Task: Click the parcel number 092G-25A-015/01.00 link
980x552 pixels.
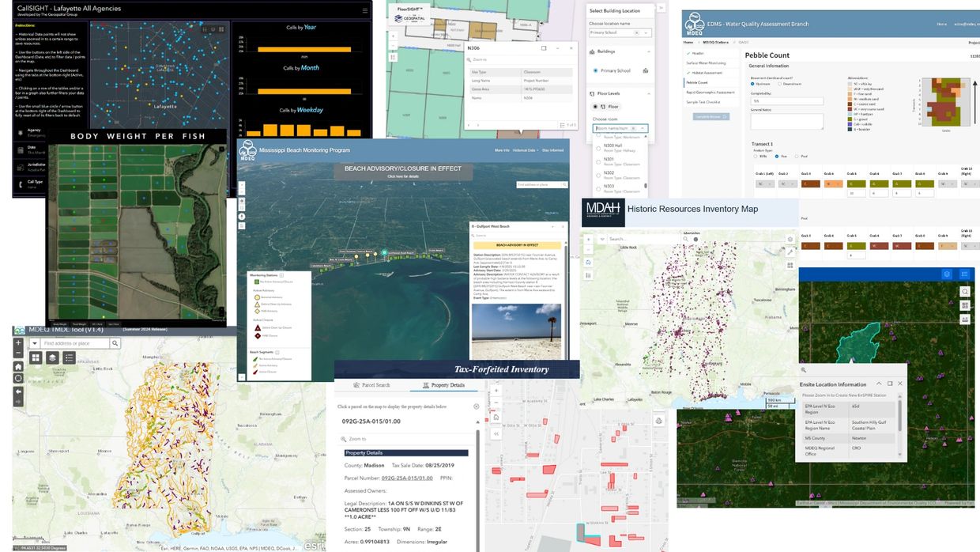Action: (409, 478)
